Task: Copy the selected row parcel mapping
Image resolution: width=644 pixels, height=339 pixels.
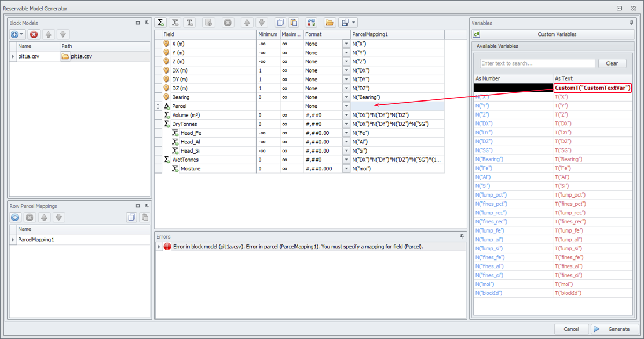Action: pos(131,218)
